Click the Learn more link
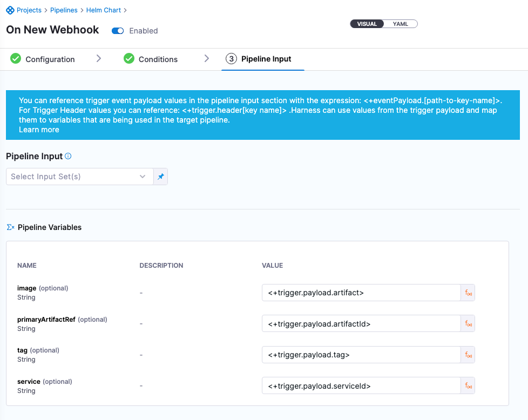Image resolution: width=528 pixels, height=420 pixels. [x=39, y=130]
